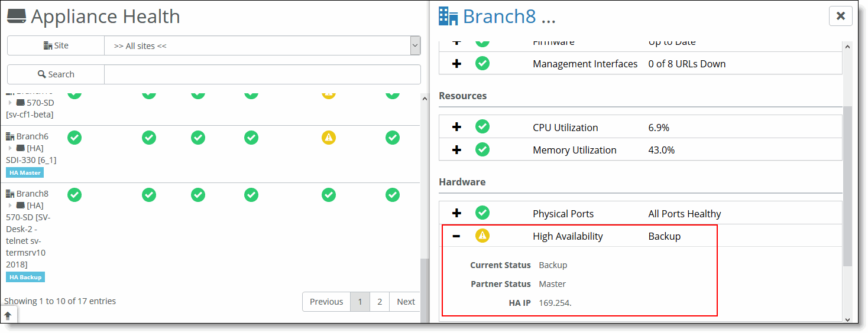
Task: Expand the Memory Utilization row
Action: 456,150
